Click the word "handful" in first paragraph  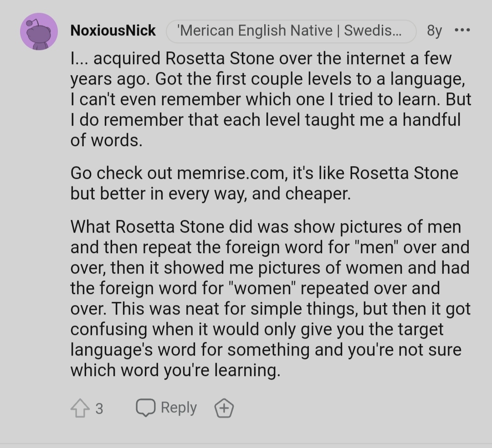click(431, 120)
